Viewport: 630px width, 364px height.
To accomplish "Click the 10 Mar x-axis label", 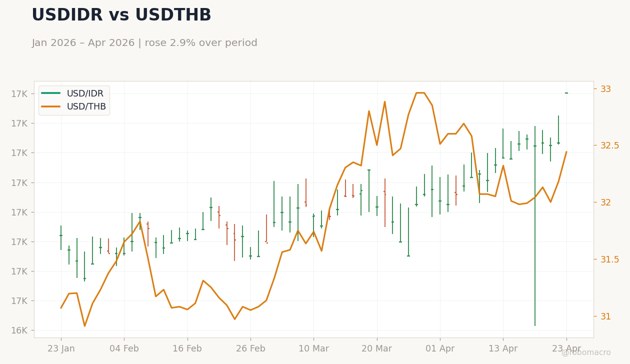I will (313, 349).
